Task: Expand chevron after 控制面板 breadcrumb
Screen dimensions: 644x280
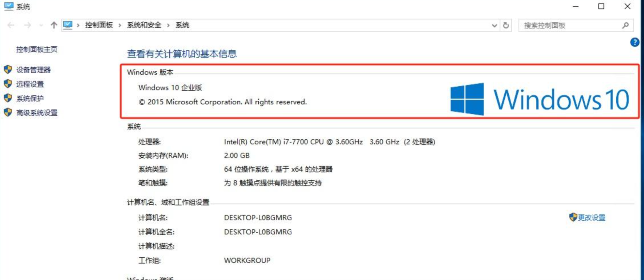Action: (x=120, y=25)
